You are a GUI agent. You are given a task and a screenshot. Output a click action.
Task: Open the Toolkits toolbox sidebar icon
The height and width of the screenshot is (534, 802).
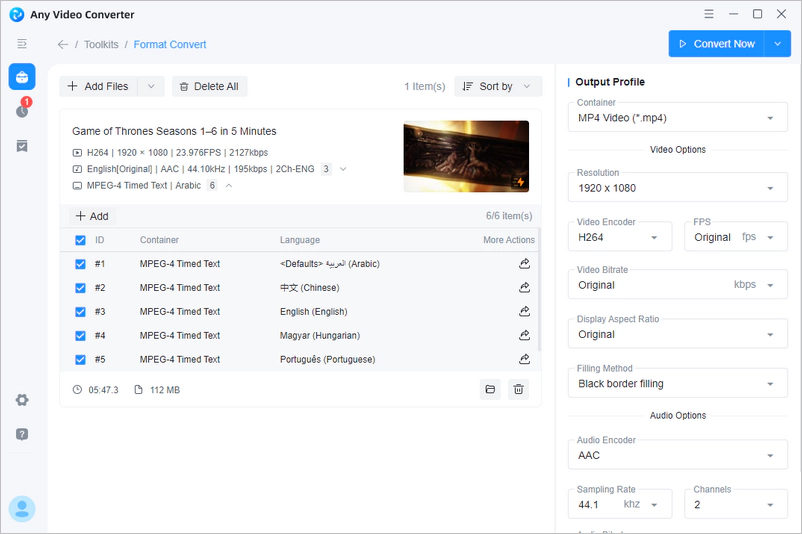tap(22, 77)
